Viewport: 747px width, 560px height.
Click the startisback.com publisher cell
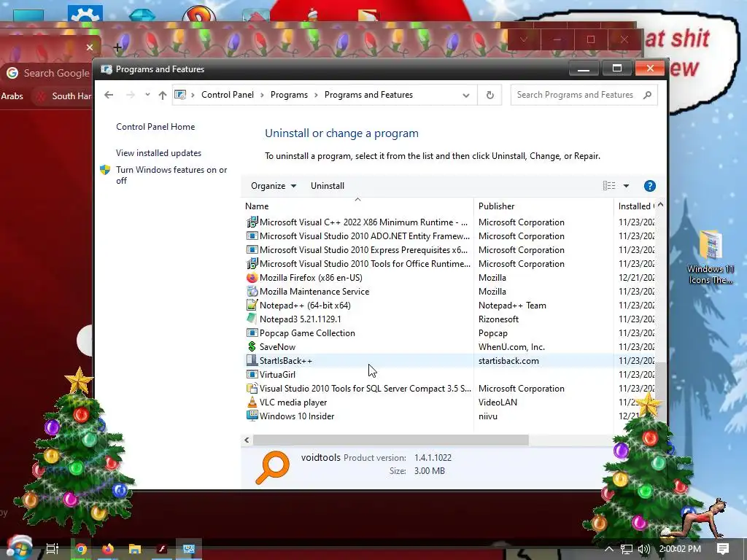[508, 360]
